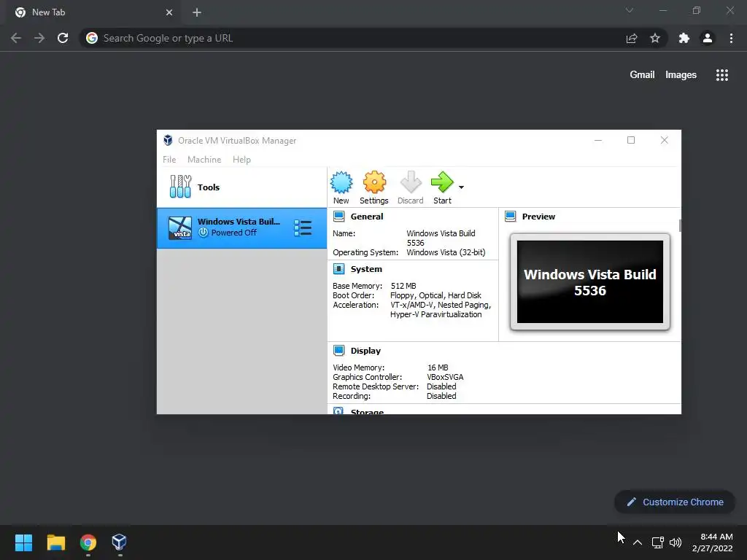Select the New Tab tab
This screenshot has width=747, height=560.
[93, 13]
